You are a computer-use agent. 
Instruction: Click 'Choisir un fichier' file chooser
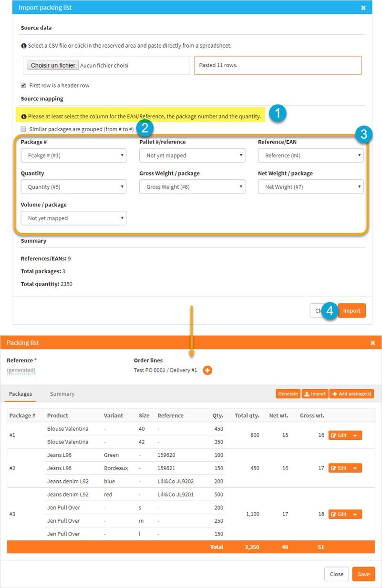tap(53, 65)
